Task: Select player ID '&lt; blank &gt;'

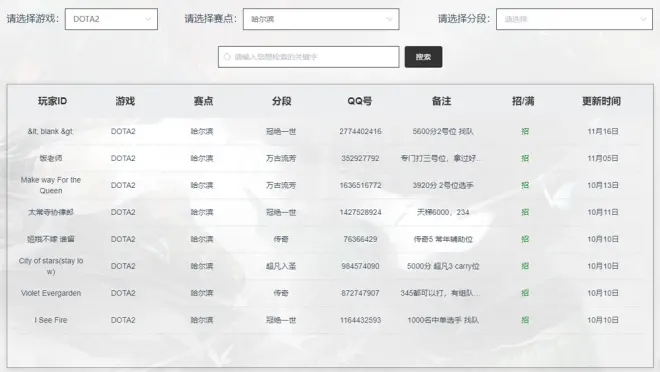Action: tap(51, 131)
